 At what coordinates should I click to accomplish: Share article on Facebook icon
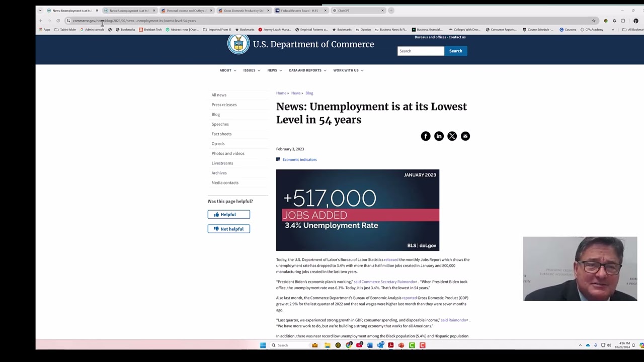pyautogui.click(x=426, y=136)
